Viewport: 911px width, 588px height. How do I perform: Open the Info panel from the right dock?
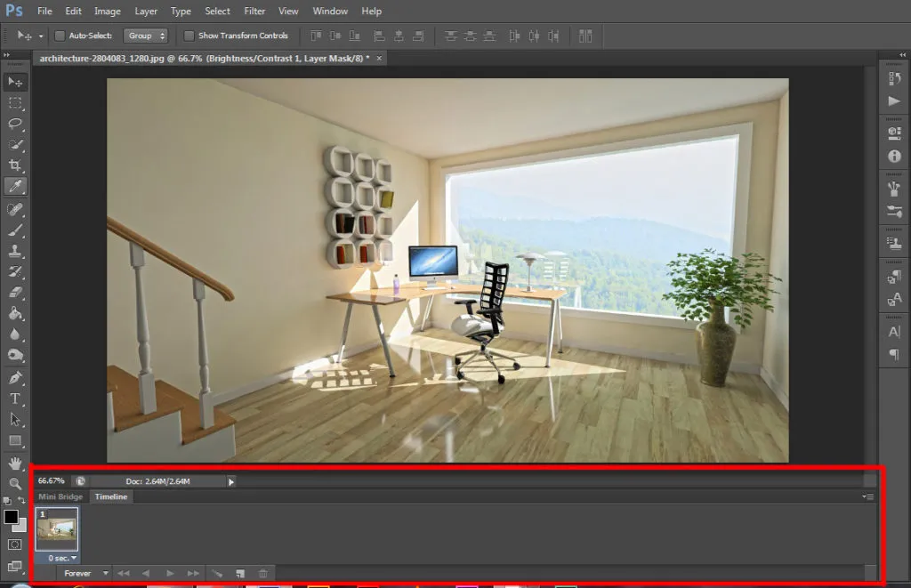[x=894, y=156]
